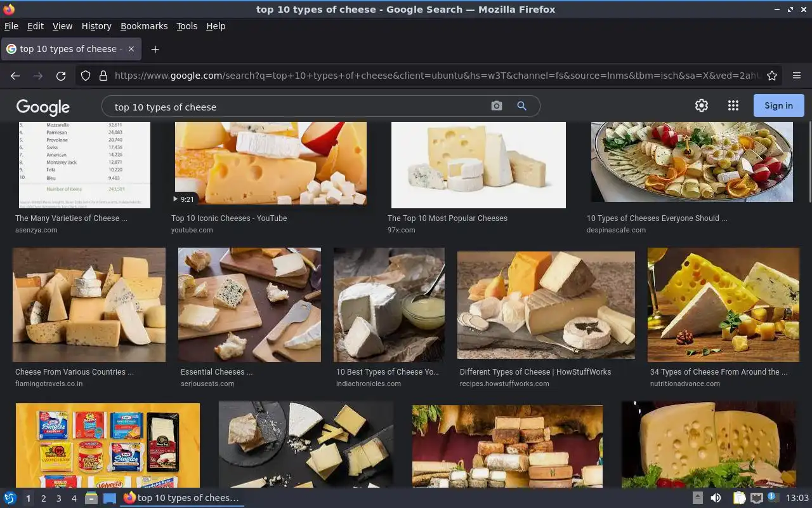
Task: Click the nutritionadvance holey cheese thumbnail
Action: pyautogui.click(x=723, y=305)
